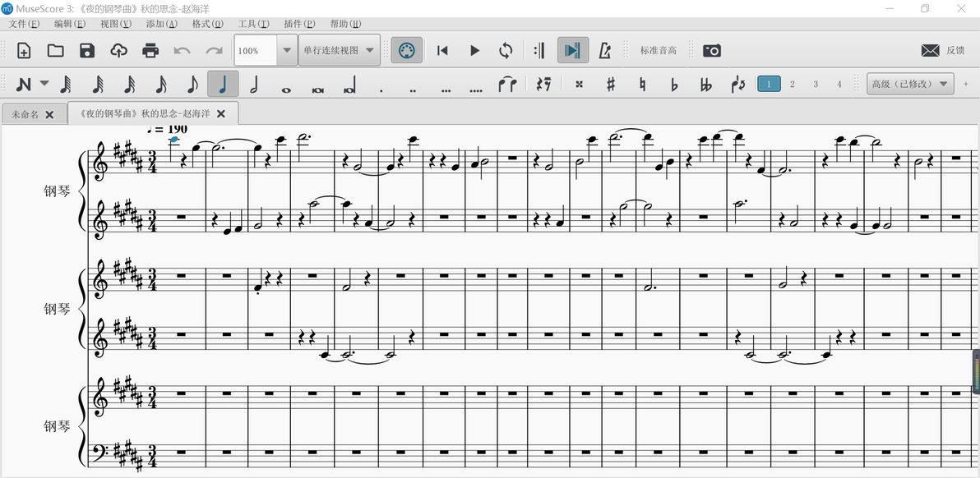Image resolution: width=980 pixels, height=478 pixels.
Task: Rewind playback to start
Action: coord(442,51)
